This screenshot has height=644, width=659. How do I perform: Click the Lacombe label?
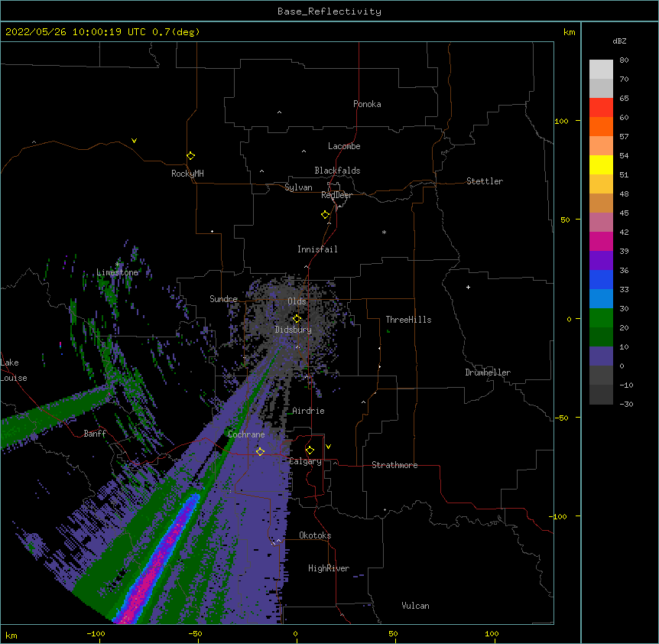pyautogui.click(x=344, y=146)
